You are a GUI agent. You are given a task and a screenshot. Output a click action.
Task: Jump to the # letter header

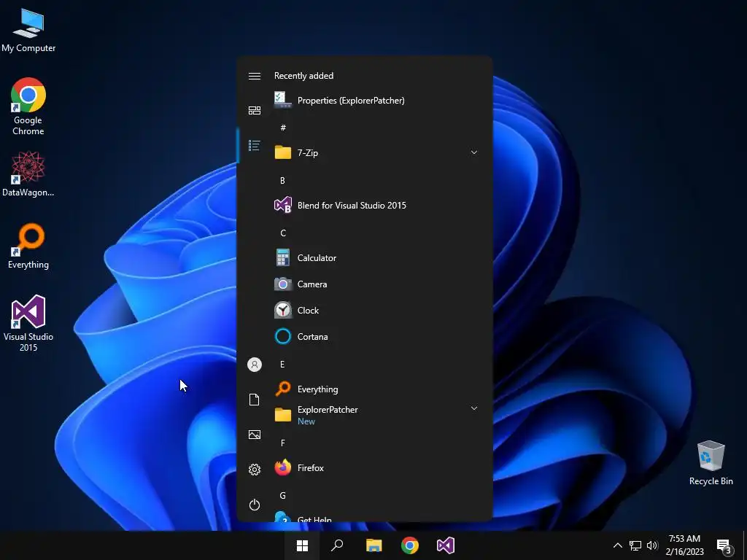[x=283, y=128]
